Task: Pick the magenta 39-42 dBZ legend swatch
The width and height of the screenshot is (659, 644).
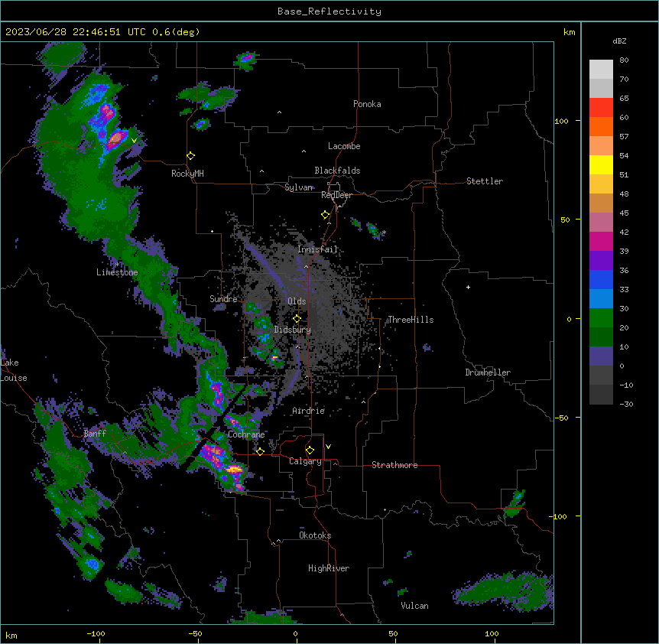Action: click(601, 241)
